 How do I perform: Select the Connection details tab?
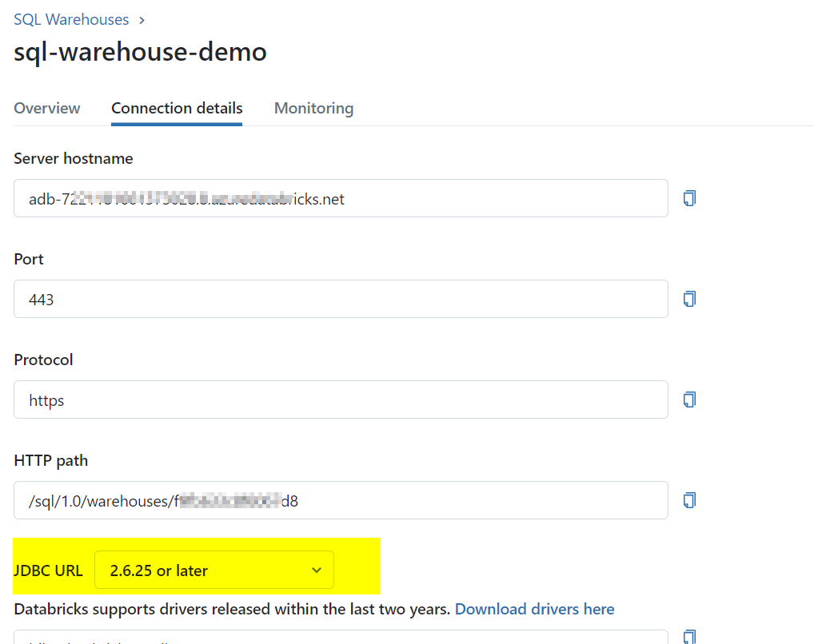click(177, 108)
